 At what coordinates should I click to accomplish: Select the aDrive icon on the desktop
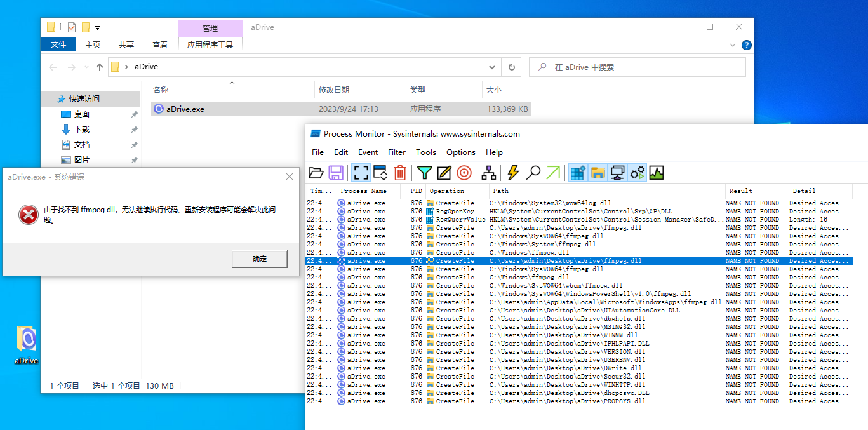(x=26, y=346)
